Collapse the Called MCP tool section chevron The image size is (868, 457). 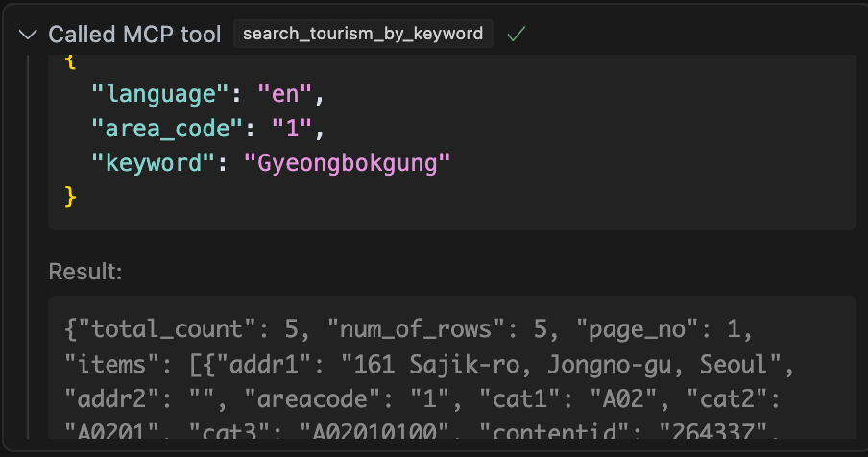click(27, 35)
